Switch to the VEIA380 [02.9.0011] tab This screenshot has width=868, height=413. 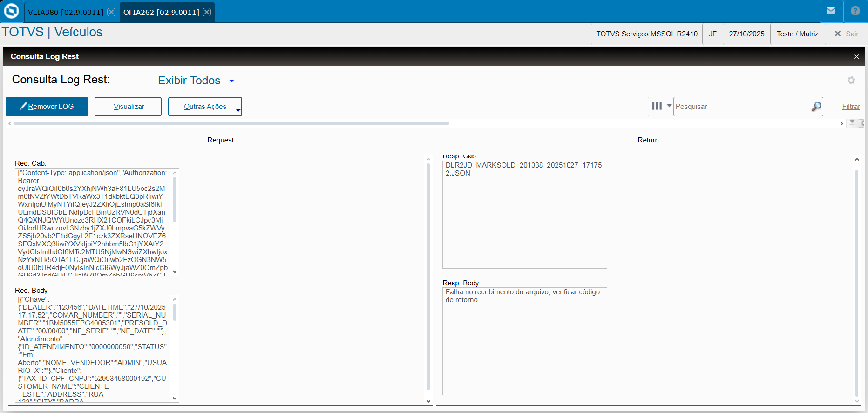66,12
